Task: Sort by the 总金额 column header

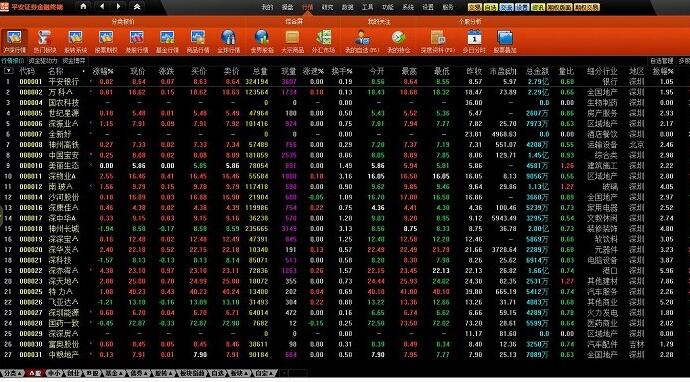Action: 537,71
